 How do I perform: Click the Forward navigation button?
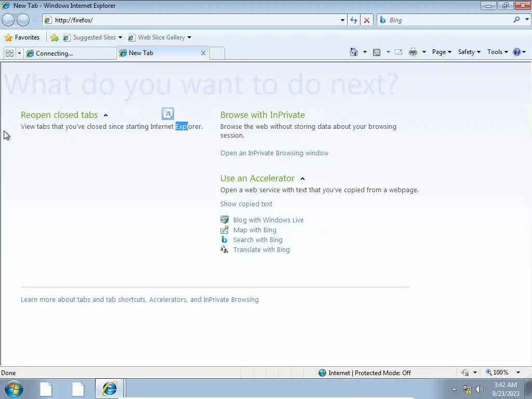tap(23, 20)
